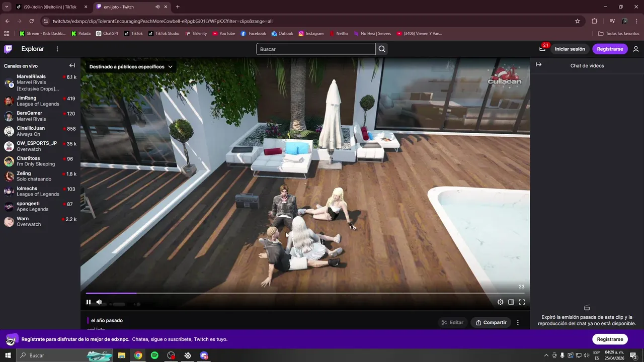Open Warn Overwatch channel
This screenshot has height=362, width=644.
click(40, 222)
